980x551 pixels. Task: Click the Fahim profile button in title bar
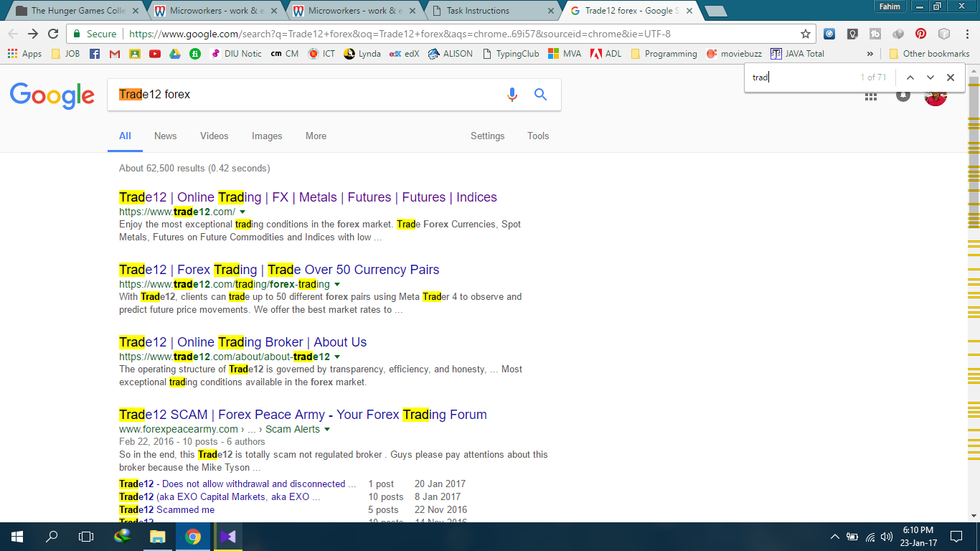[x=890, y=6]
